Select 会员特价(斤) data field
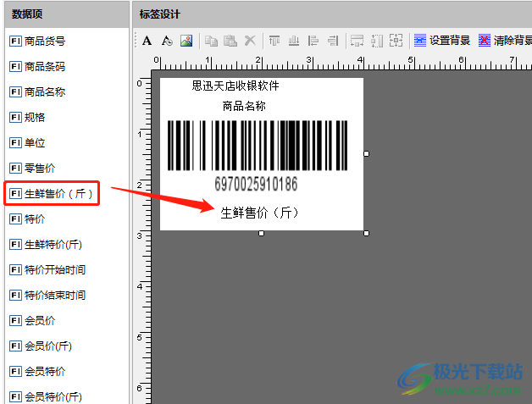The image size is (532, 404). pyautogui.click(x=46, y=396)
